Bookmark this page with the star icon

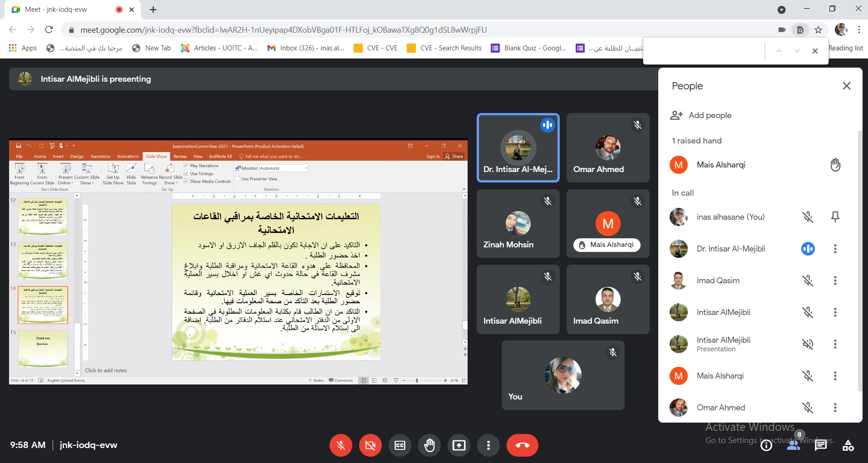coord(818,30)
